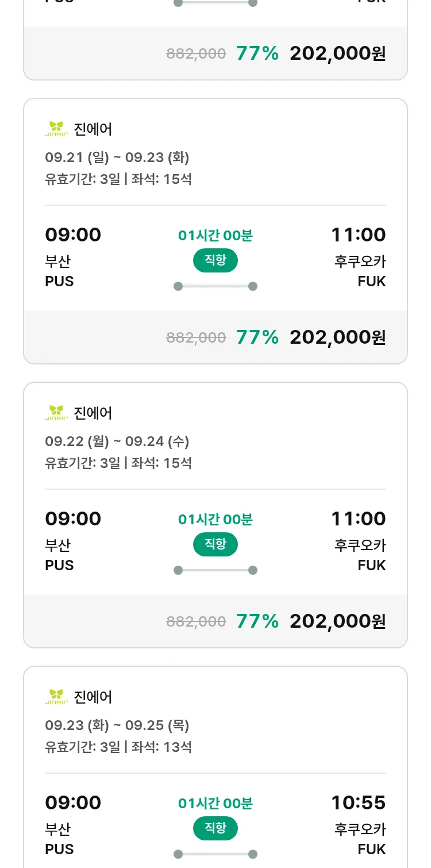This screenshot has width=431, height=868.
Task: Tap 직항 badge on 09.21 flight
Action: [215, 260]
